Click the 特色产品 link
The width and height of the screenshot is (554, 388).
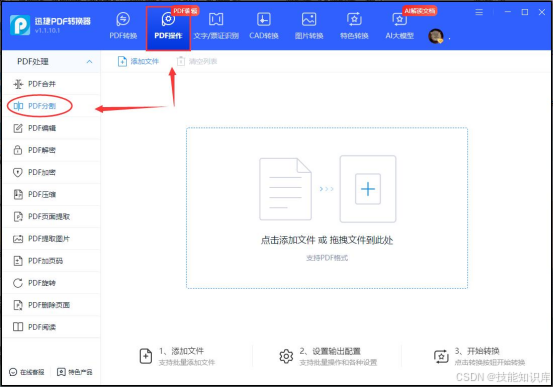(x=75, y=372)
